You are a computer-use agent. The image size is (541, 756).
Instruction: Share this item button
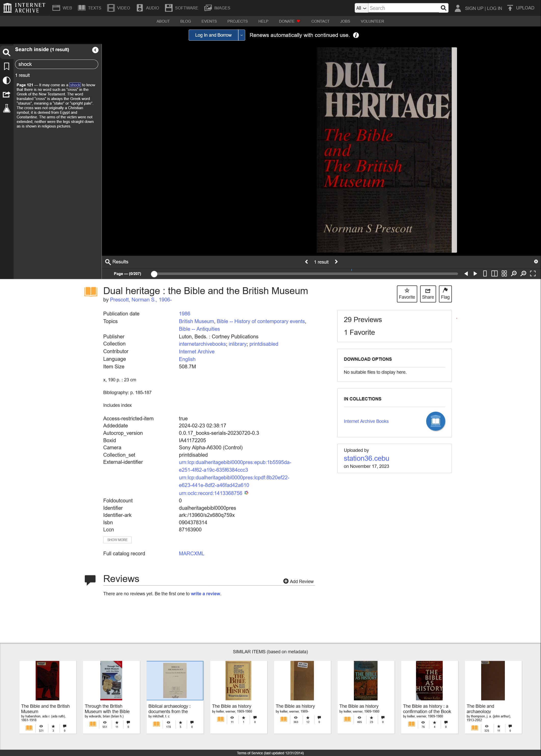[x=428, y=294]
